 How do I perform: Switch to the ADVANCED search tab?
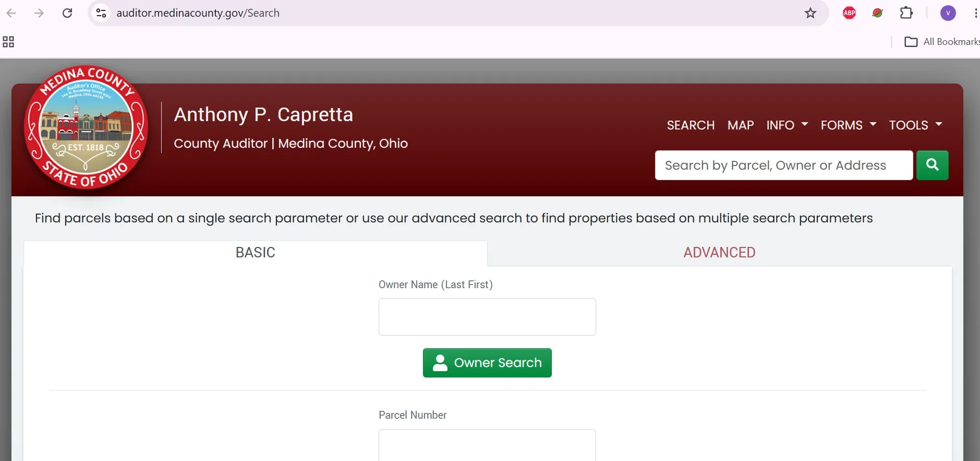click(719, 253)
